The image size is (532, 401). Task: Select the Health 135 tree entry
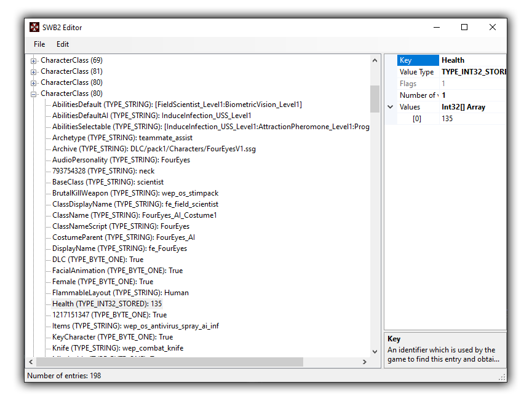tap(107, 304)
